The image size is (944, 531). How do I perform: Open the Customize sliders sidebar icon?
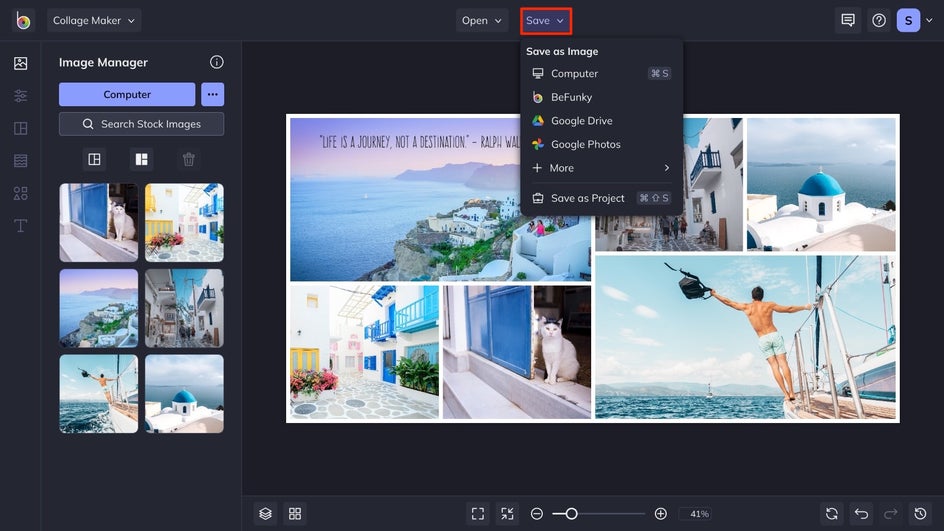tap(20, 96)
